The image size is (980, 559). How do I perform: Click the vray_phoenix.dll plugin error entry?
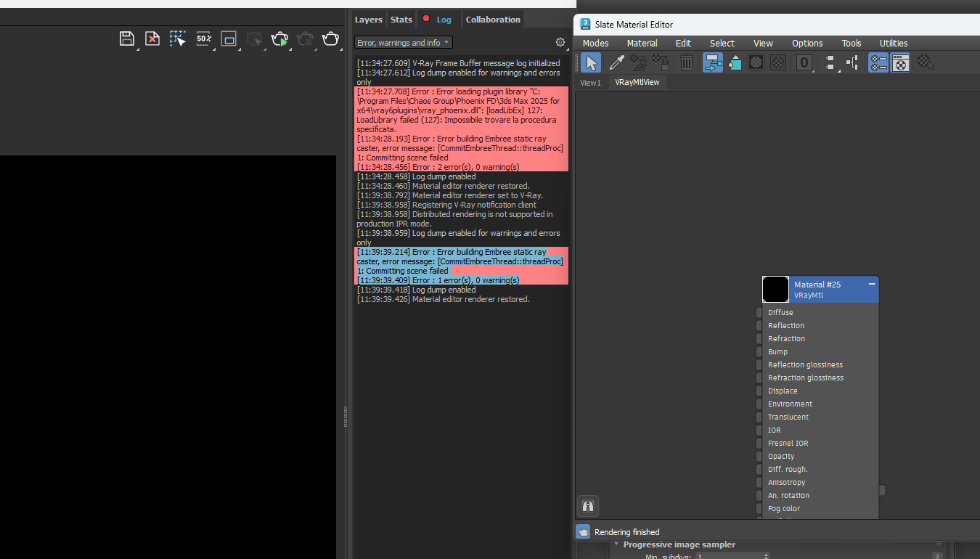461,110
